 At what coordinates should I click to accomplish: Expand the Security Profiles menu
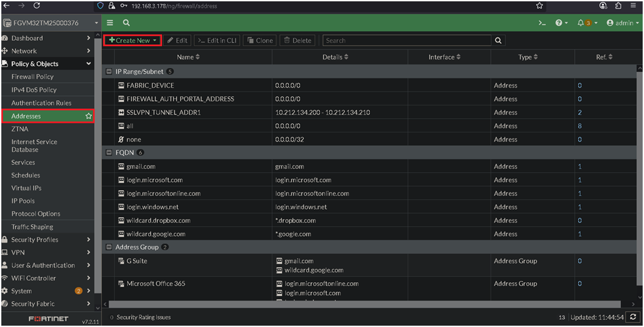[x=47, y=239]
